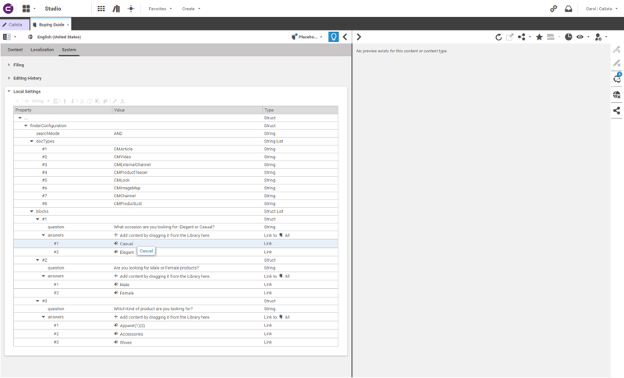Viewport: 624px width, 378px height.
Task: Close the Buying Guide tab
Action: coord(68,25)
